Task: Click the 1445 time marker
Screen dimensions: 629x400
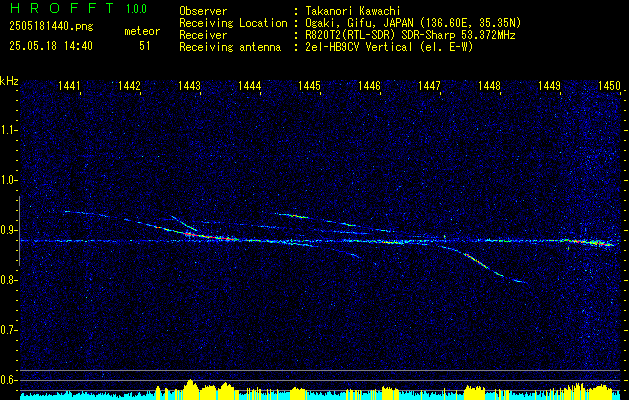Action: tap(310, 85)
